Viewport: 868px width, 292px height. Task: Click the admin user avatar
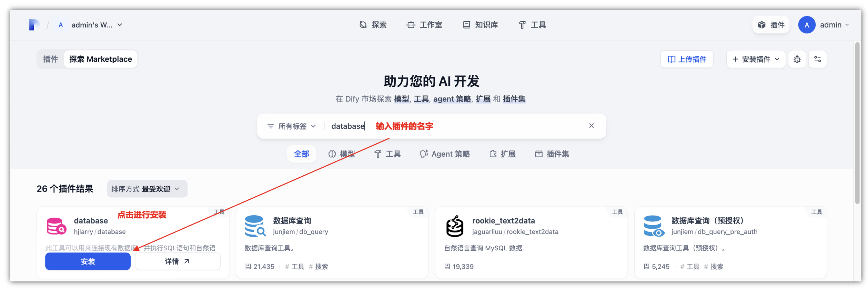pyautogui.click(x=807, y=25)
